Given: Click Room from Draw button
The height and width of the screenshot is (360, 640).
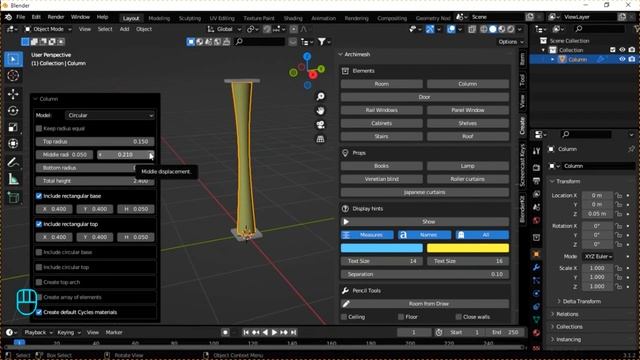Looking at the screenshot, I should (424, 304).
